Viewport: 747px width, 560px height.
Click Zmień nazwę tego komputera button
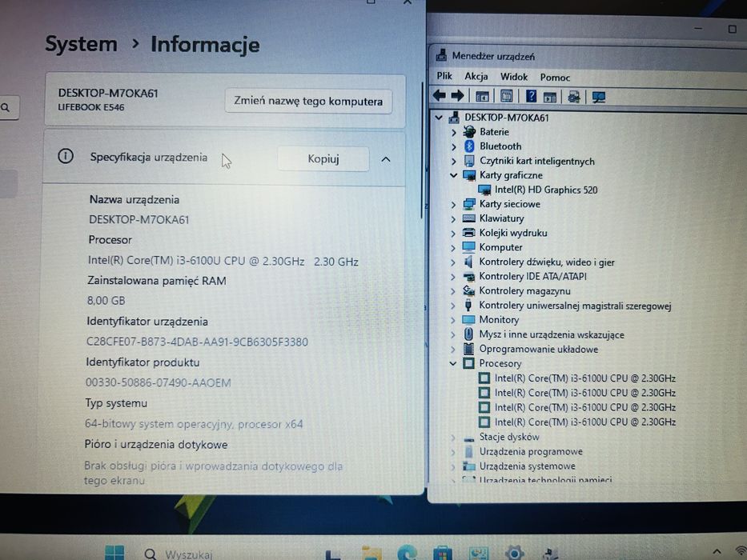point(308,101)
